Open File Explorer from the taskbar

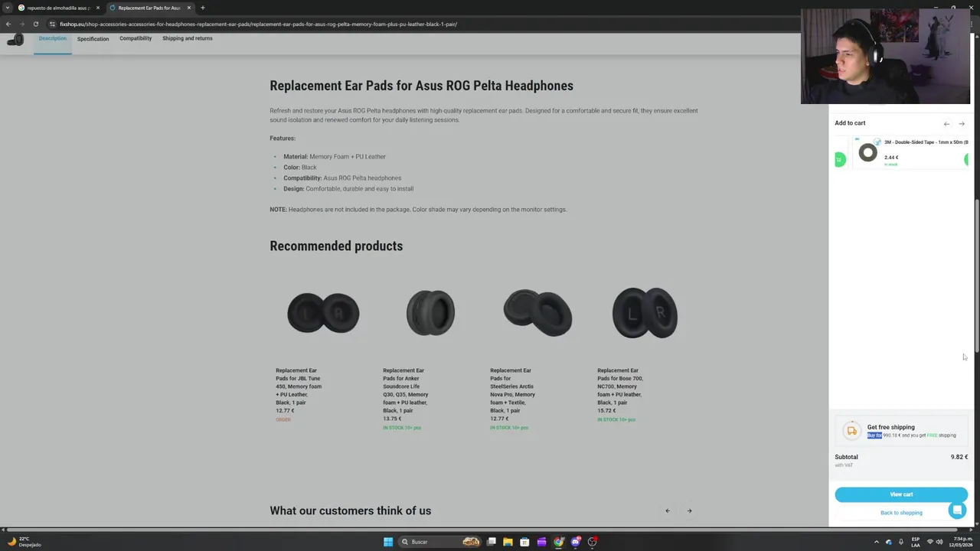coord(508,542)
